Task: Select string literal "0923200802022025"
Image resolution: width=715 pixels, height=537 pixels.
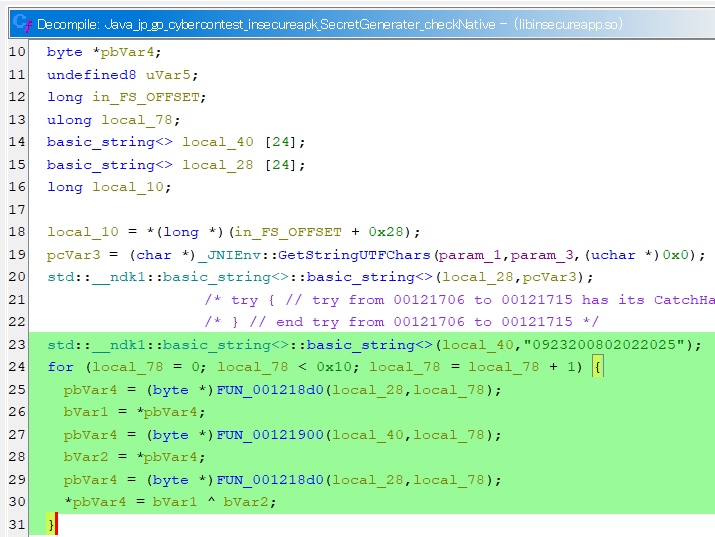Action: tap(604, 345)
